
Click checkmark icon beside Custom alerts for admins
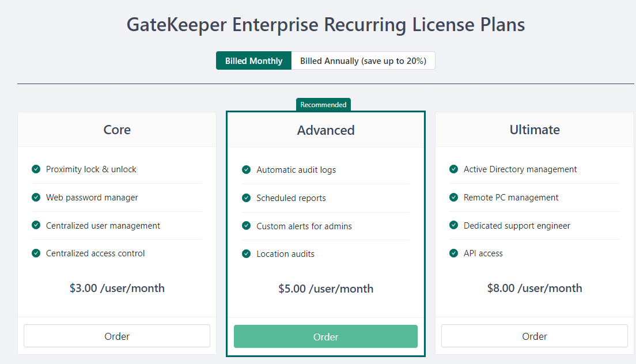[x=246, y=226]
